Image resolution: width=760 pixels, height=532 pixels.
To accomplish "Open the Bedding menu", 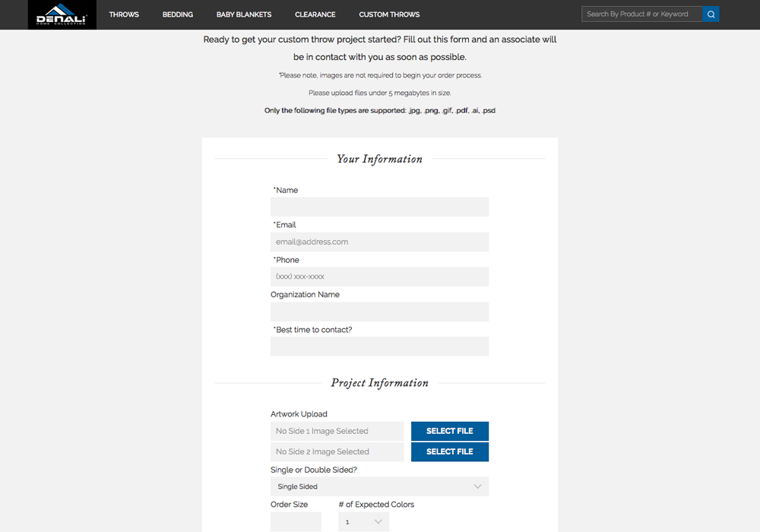I will point(177,14).
